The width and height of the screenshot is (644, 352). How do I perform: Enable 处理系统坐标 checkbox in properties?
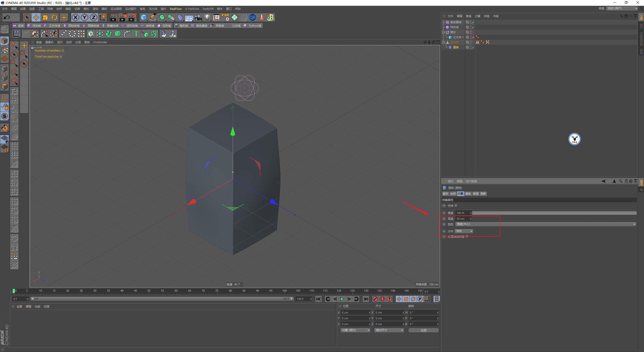tap(467, 236)
